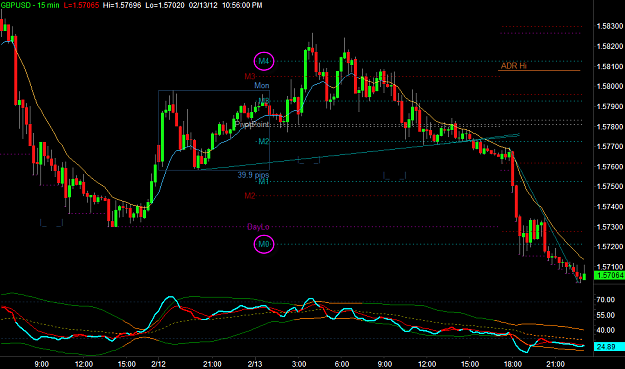Click the purple DayLo label
This screenshot has width=625, height=369.
coord(258,227)
